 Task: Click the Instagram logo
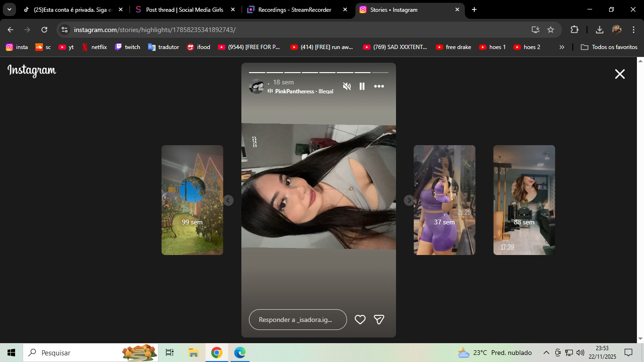pyautogui.click(x=32, y=71)
